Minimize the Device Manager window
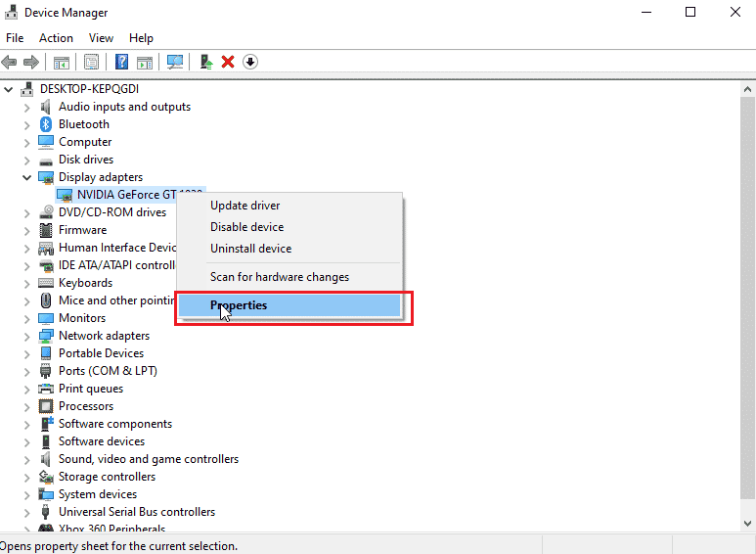 tap(646, 12)
